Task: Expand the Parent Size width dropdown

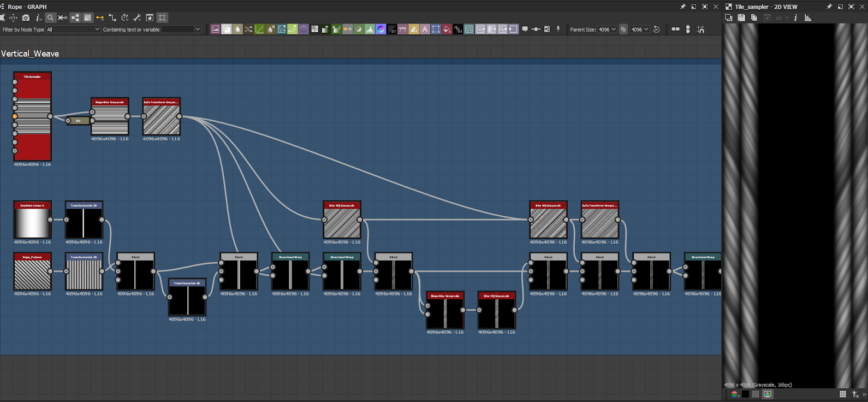Action: coord(607,29)
